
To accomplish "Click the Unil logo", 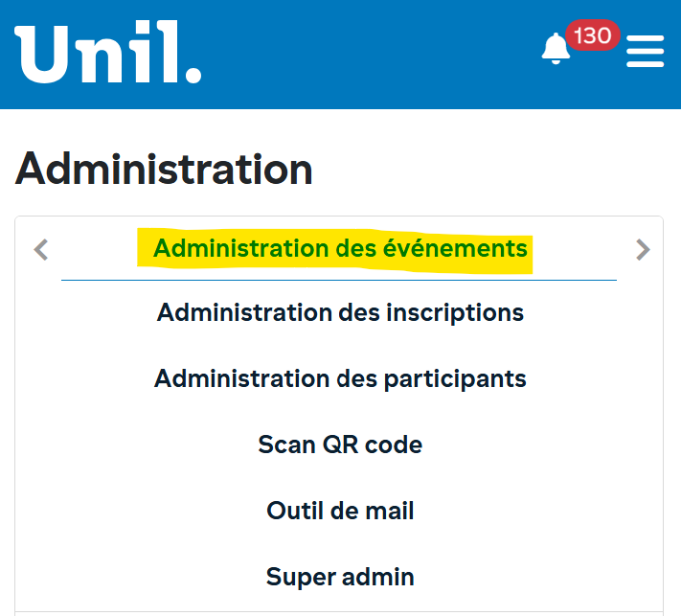I will coord(107,54).
